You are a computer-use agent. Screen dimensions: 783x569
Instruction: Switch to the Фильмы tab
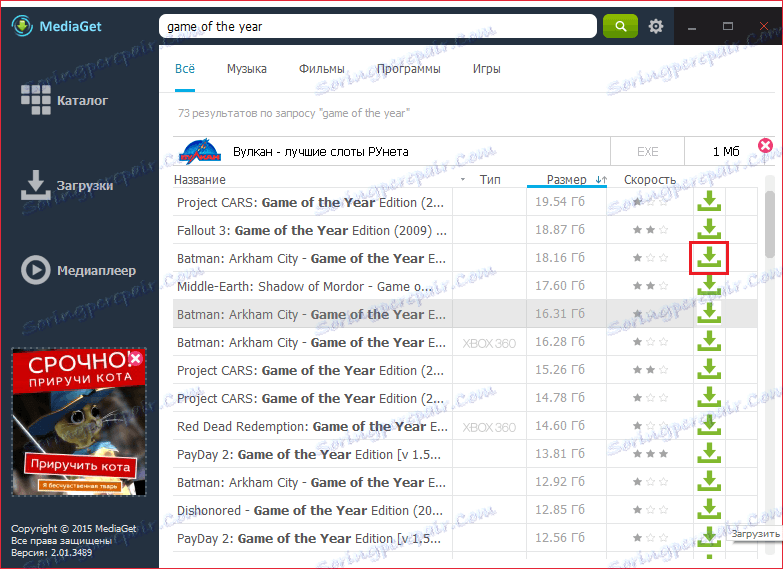point(322,69)
